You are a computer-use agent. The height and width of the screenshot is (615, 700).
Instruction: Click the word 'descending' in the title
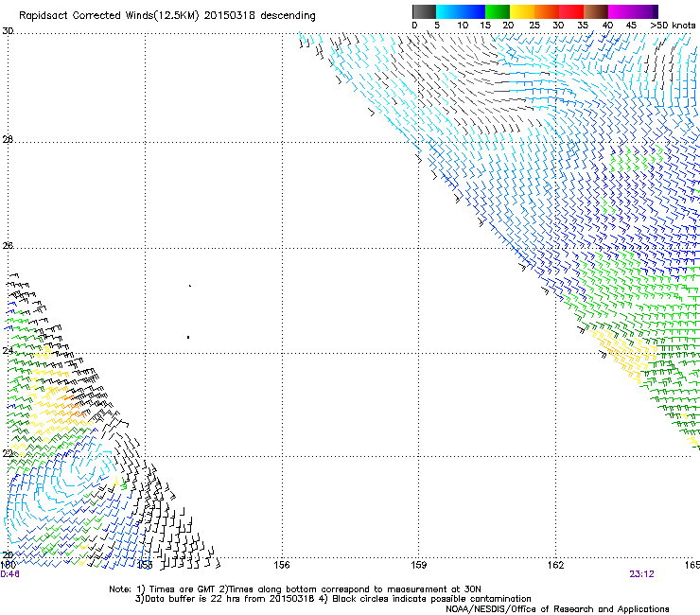coord(288,15)
